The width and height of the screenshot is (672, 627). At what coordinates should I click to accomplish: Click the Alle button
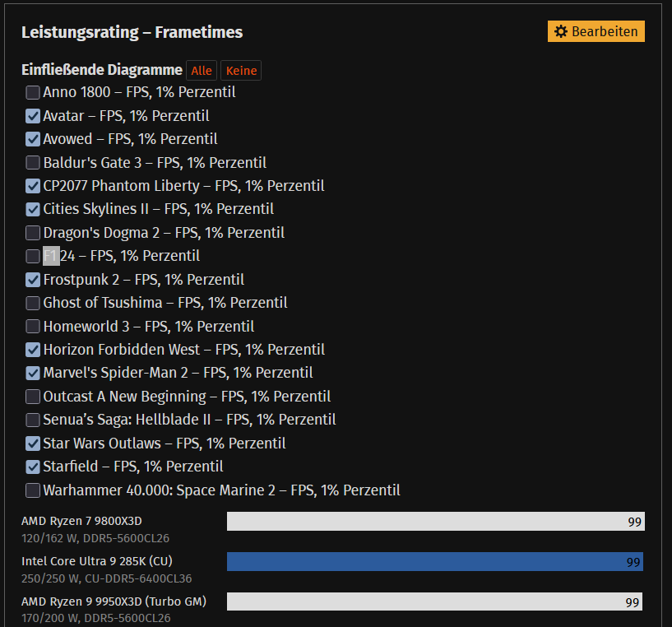tap(202, 71)
